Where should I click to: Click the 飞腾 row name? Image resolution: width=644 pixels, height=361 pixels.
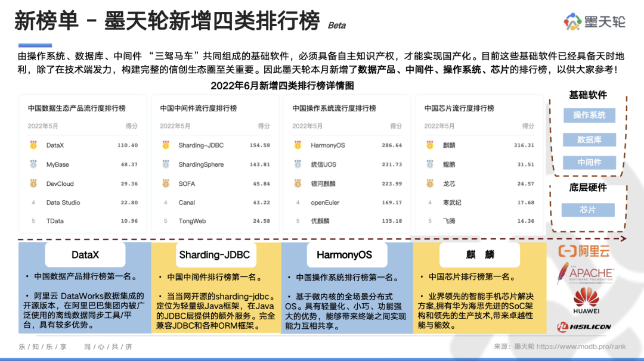tap(449, 221)
